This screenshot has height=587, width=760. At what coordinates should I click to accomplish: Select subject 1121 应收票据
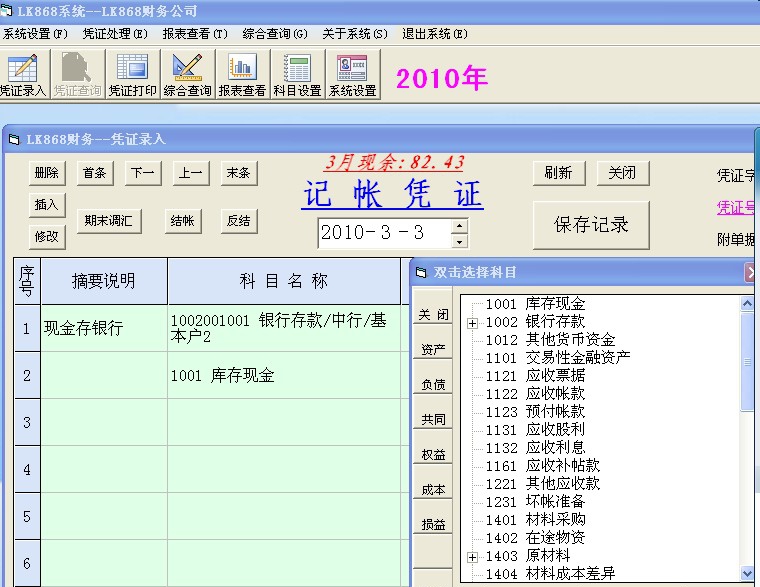536,376
